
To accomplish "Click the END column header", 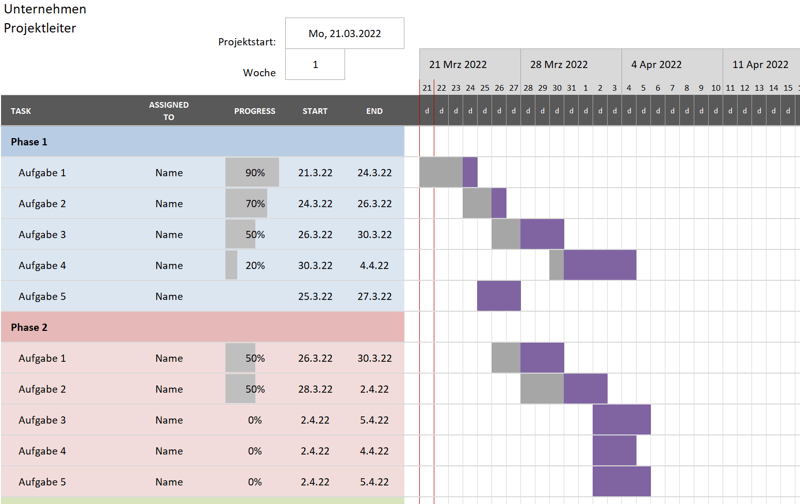I will tap(374, 111).
